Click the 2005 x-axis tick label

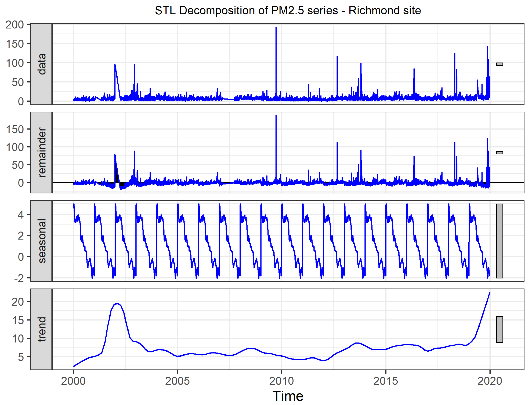point(177,381)
